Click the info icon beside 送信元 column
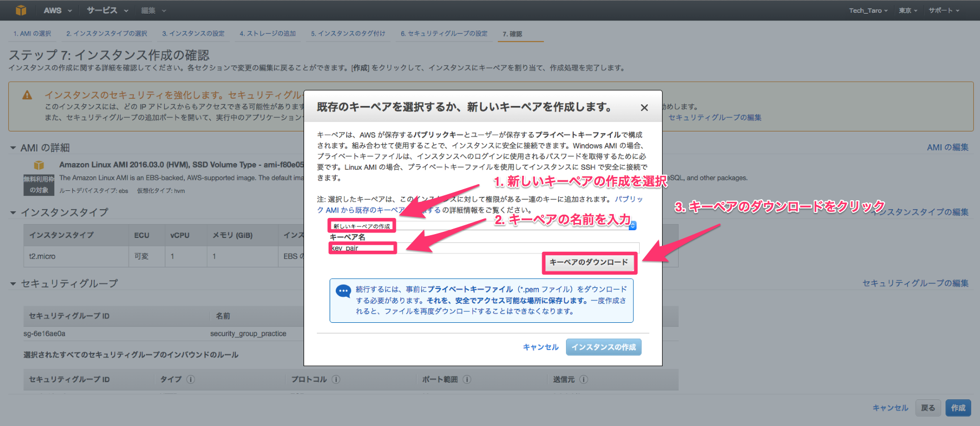Viewport: 980px width, 426px height. [584, 379]
